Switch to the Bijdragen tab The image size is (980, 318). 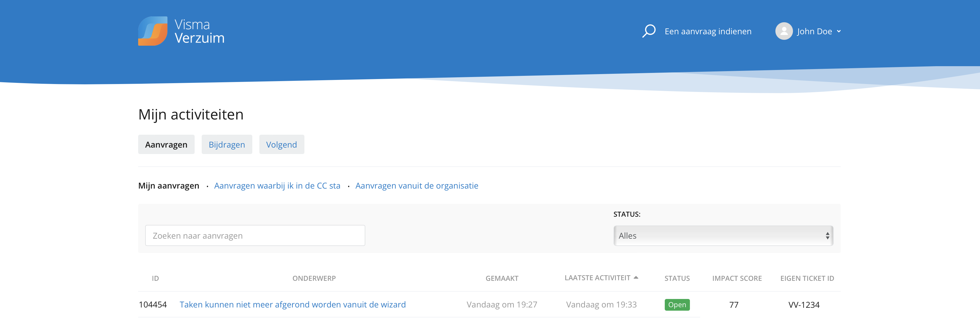click(x=227, y=145)
